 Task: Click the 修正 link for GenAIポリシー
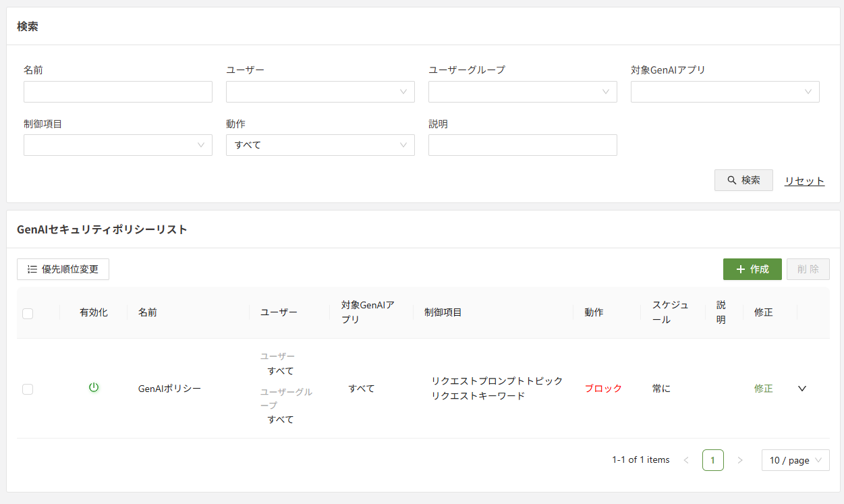(763, 389)
